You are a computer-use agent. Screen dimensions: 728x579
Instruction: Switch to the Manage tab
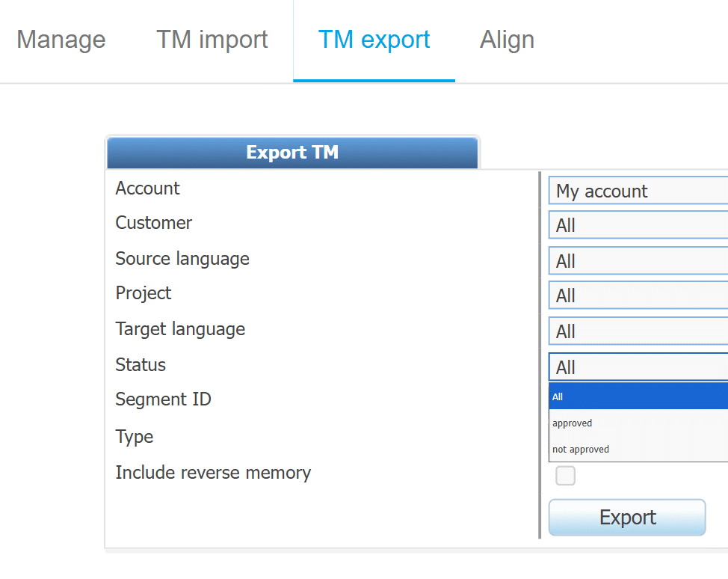(x=61, y=40)
